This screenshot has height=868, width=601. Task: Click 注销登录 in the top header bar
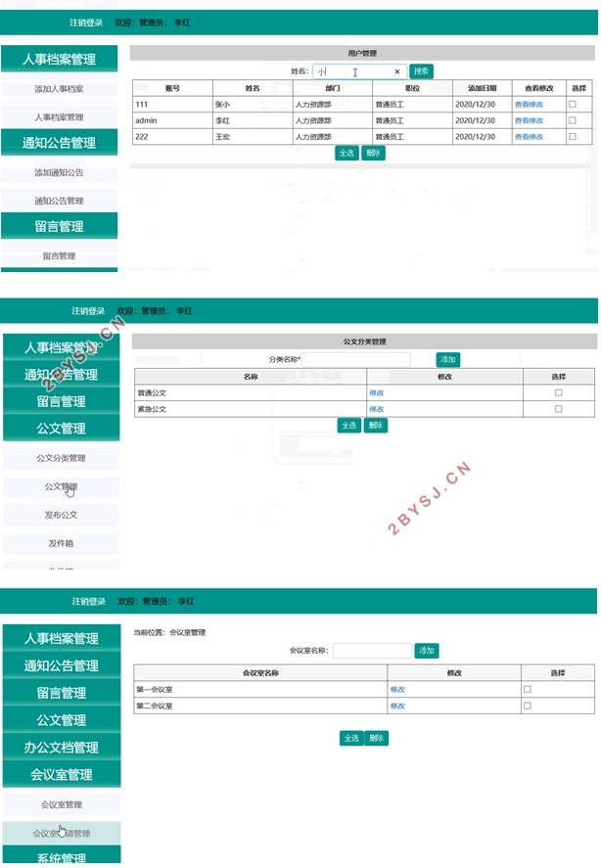pyautogui.click(x=86, y=23)
